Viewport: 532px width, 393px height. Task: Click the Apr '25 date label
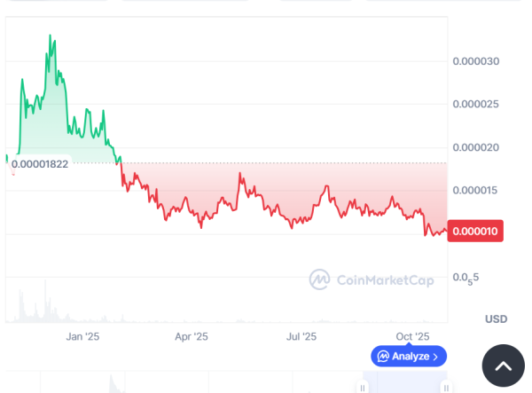coord(191,336)
